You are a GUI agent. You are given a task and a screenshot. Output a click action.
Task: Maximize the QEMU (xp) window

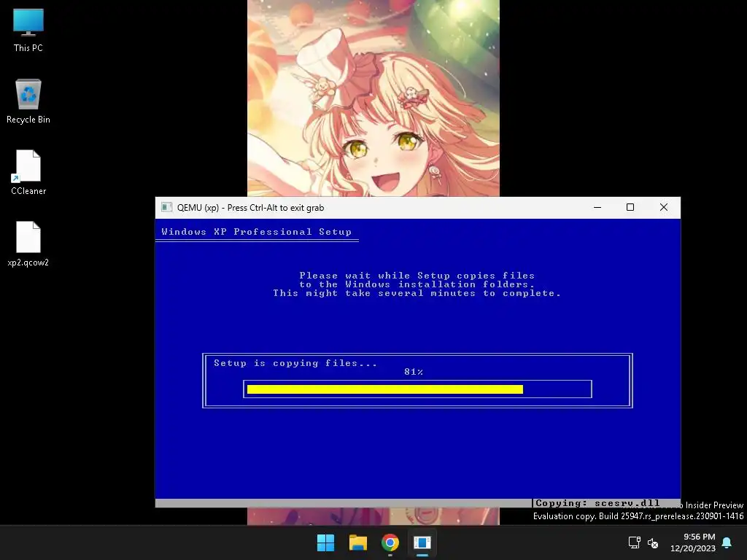630,207
